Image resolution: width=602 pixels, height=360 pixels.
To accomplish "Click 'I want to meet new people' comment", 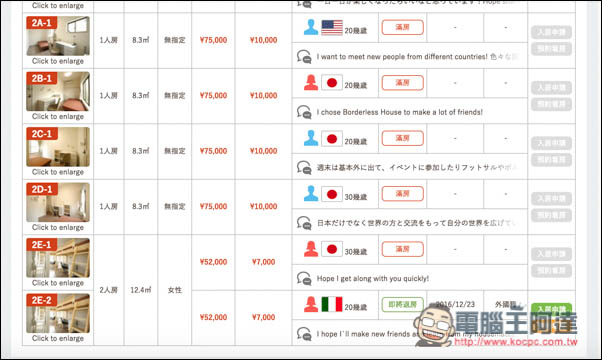I will click(x=417, y=57).
